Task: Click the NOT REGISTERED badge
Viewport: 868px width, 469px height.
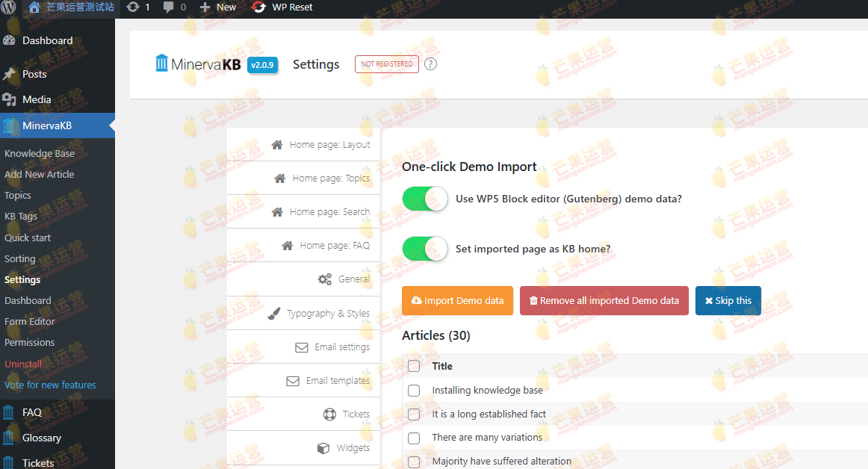Action: coord(387,64)
